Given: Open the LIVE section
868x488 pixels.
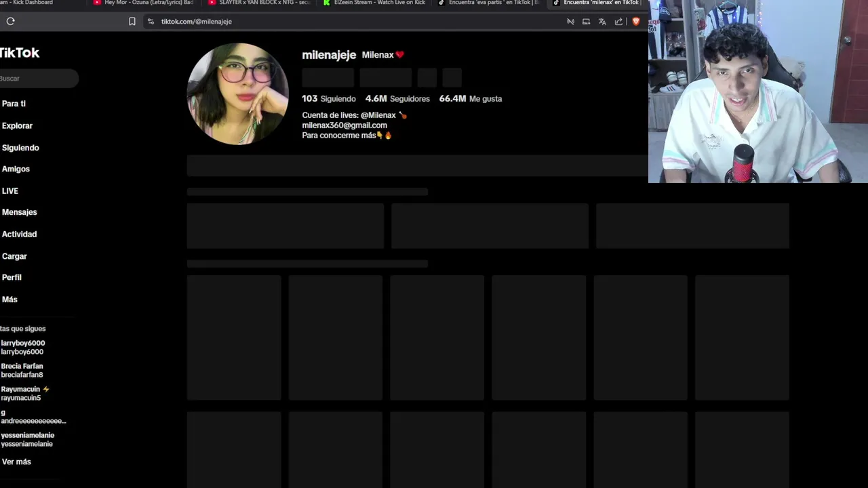Looking at the screenshot, I should 10,190.
